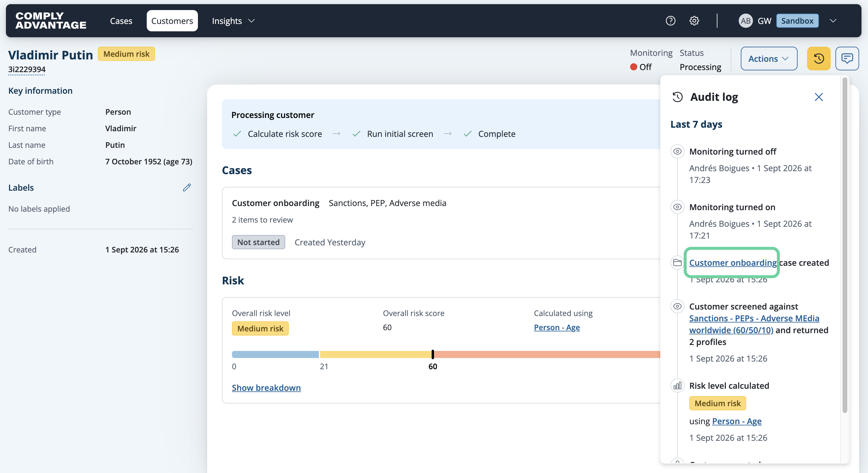
Task: Click the Not started status badge
Action: tap(259, 242)
